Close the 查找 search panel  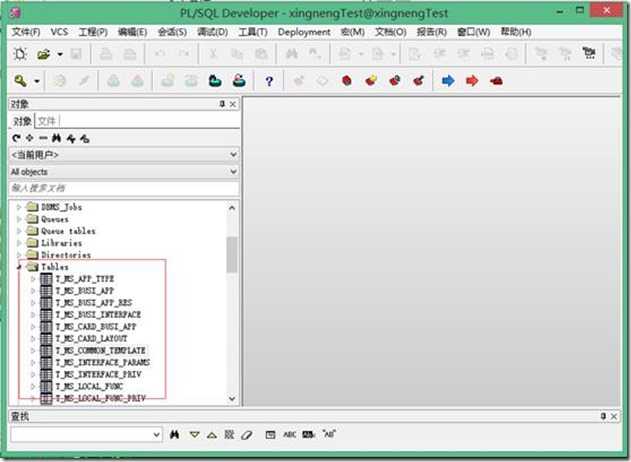(614, 416)
